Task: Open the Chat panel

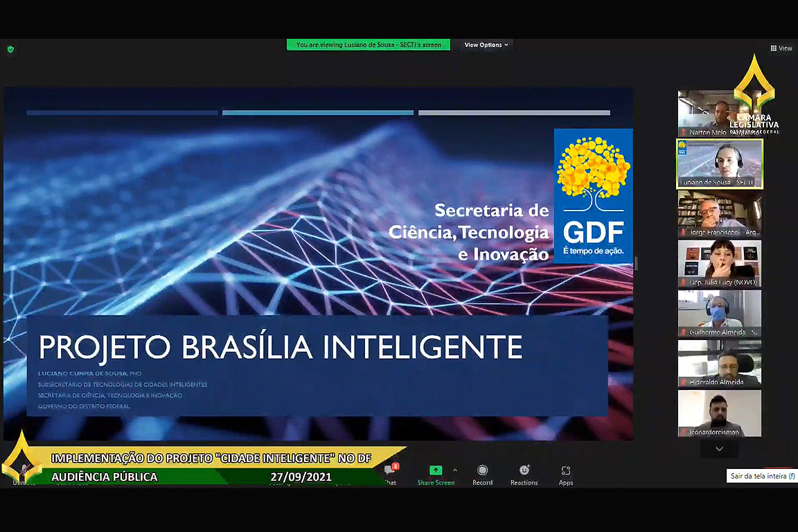Action: 391,472
